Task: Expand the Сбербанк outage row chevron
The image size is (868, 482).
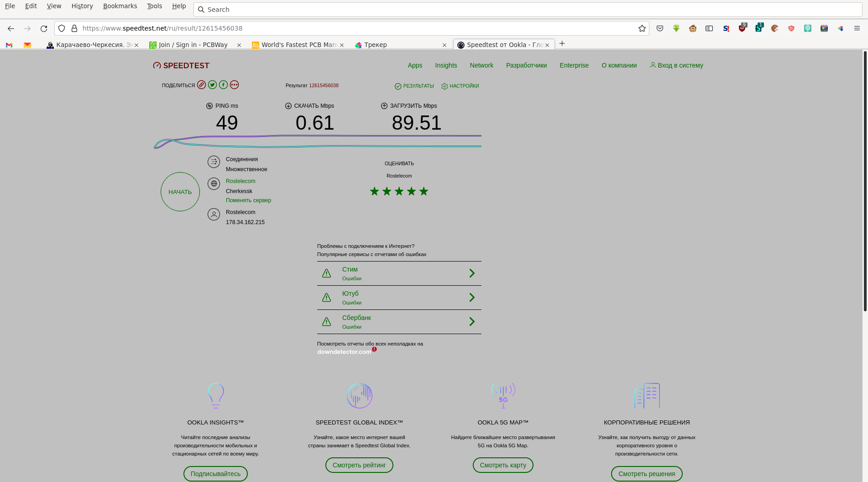Action: pos(472,322)
